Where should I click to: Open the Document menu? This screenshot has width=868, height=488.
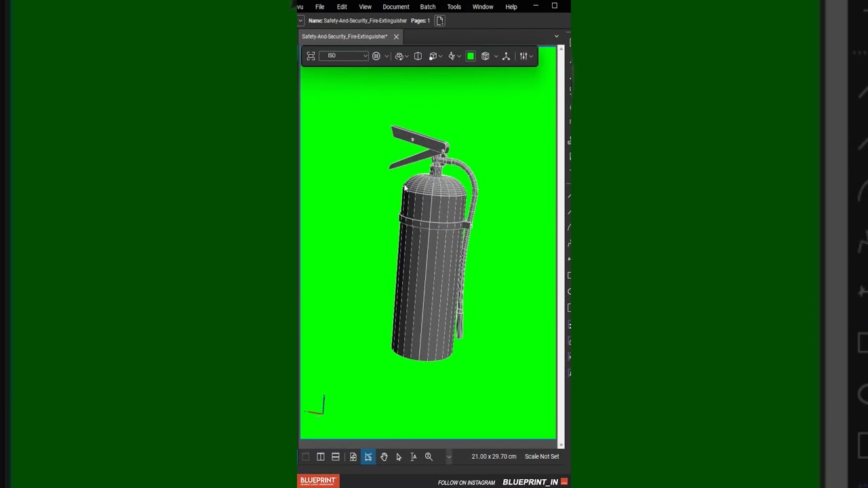[x=396, y=7]
